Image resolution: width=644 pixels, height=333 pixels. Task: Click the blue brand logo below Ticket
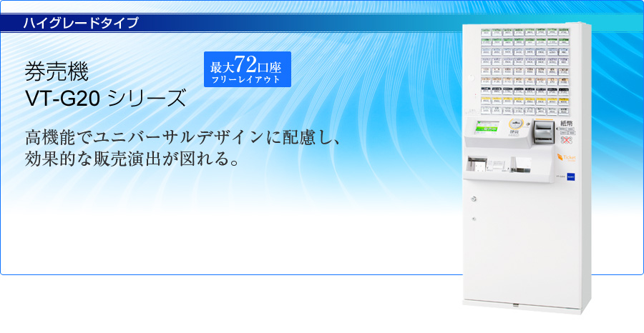point(571,176)
